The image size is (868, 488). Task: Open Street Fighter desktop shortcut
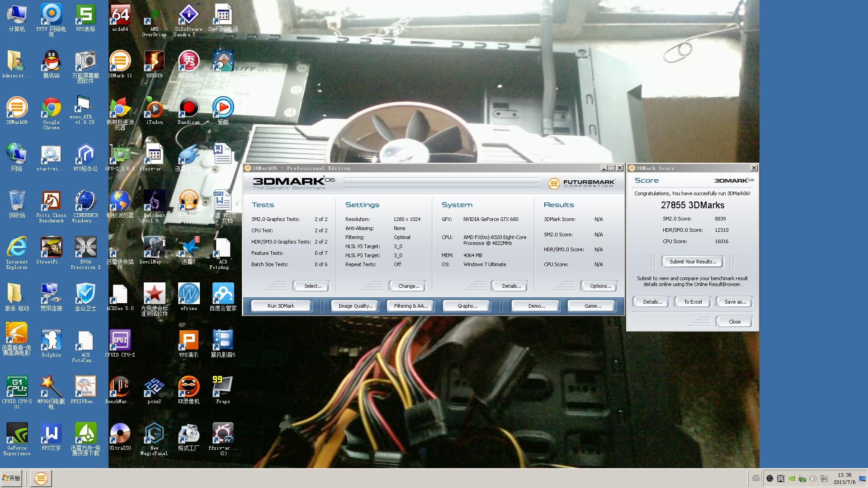51,250
